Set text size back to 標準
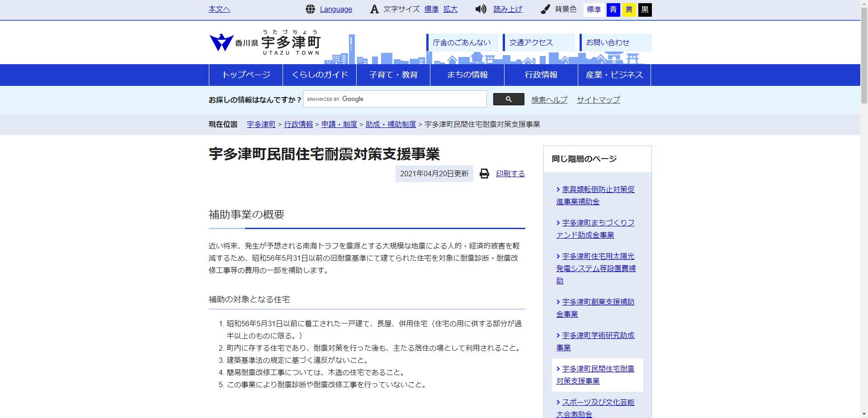 pos(431,9)
